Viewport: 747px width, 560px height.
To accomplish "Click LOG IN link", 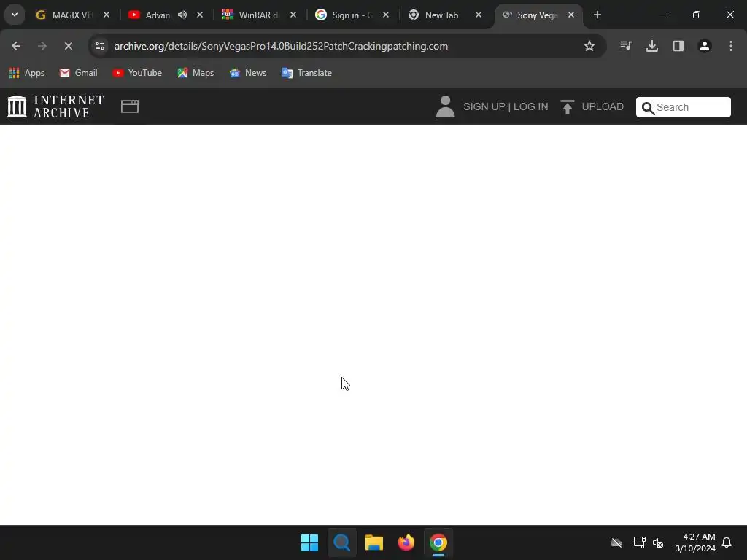I will [531, 106].
